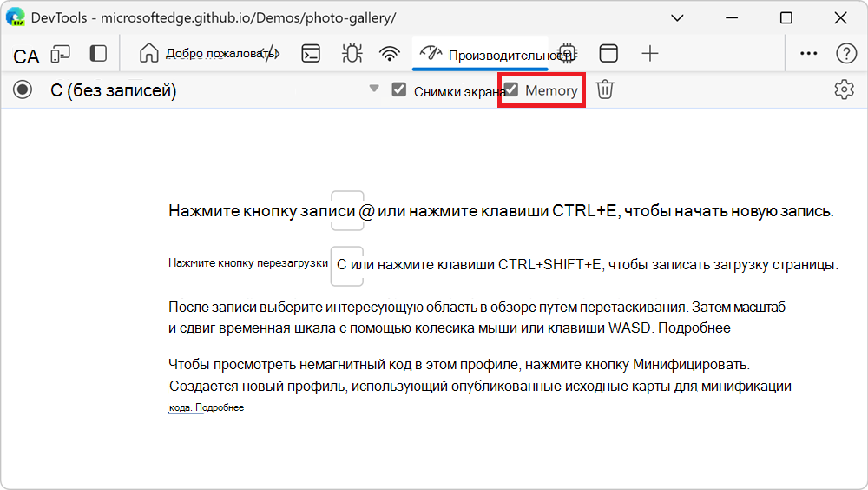Image resolution: width=868 pixels, height=490 pixels.
Task: Expand the recordings dropdown arrow
Action: coord(374,89)
